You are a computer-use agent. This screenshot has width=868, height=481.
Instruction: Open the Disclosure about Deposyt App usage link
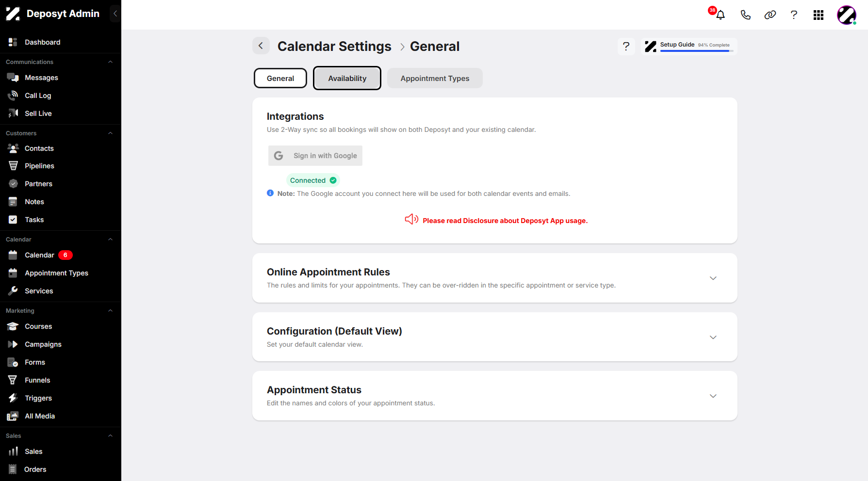[505, 221]
